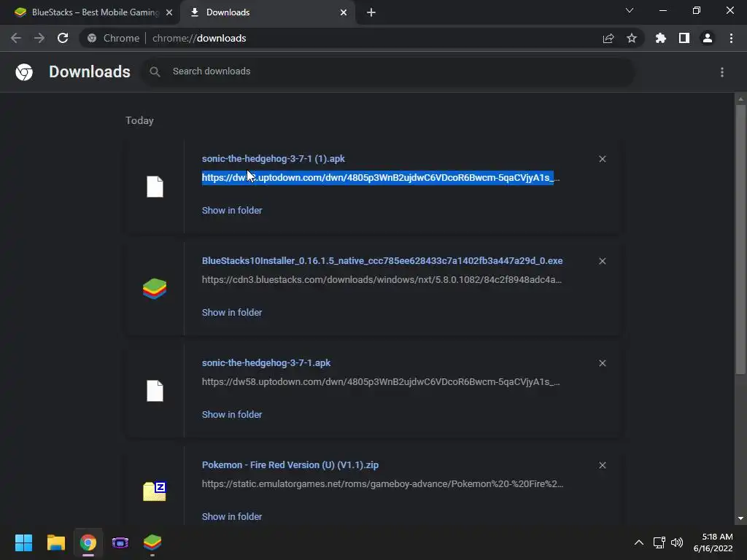Open the tab search dropdown chevron
Screen dimensions: 747x560
630,10
